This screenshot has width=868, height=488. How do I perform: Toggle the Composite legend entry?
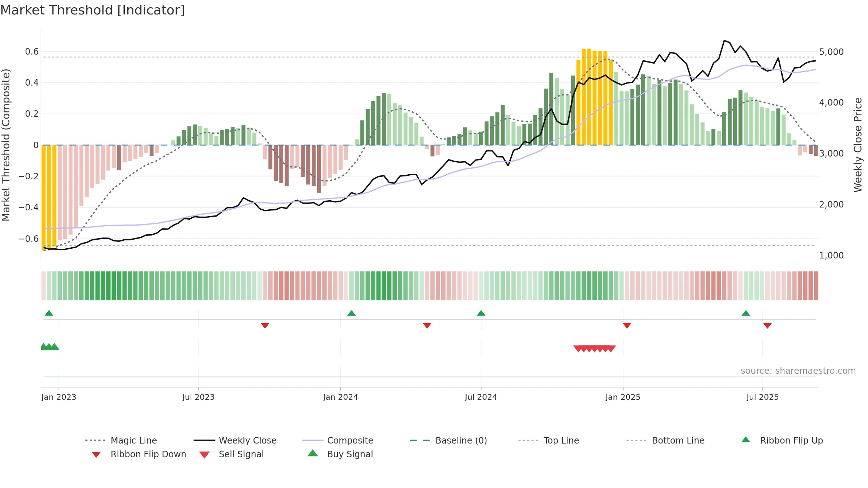tap(337, 440)
